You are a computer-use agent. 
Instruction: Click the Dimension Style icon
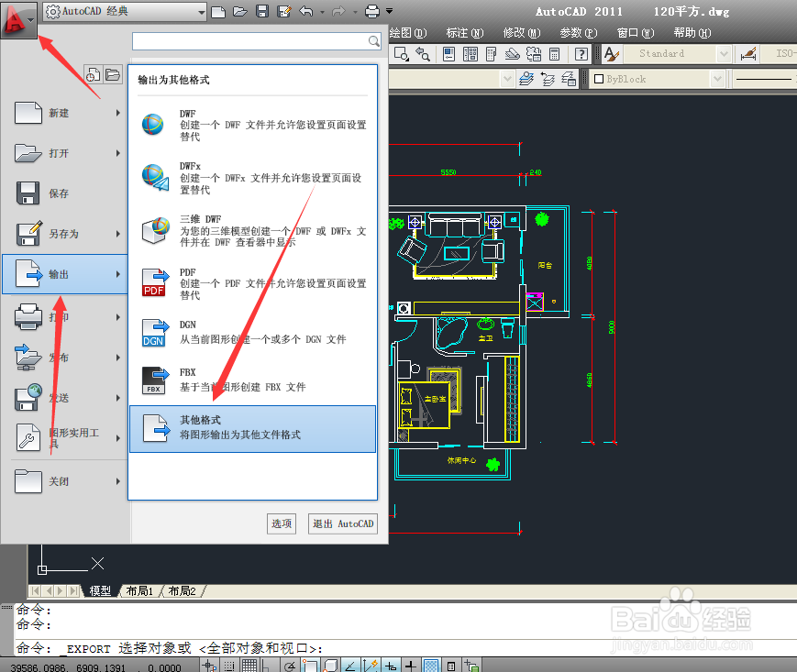click(748, 54)
